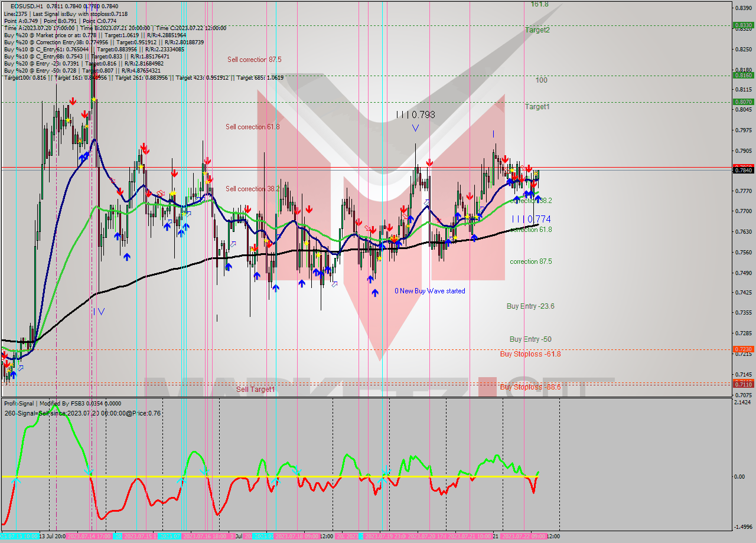Image resolution: width=756 pixels, height=543 pixels.
Task: Click the -1.4996 indicator scale value
Action: click(744, 527)
